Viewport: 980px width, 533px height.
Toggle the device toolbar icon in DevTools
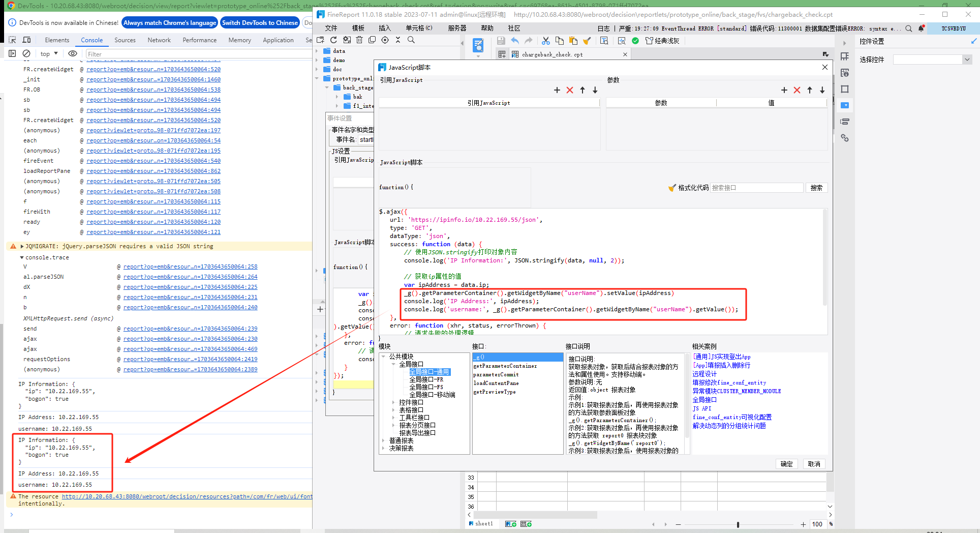click(27, 40)
